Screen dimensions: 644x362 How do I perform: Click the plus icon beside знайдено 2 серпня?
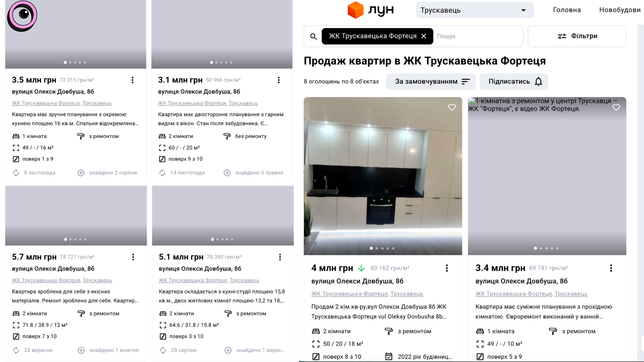[81, 173]
